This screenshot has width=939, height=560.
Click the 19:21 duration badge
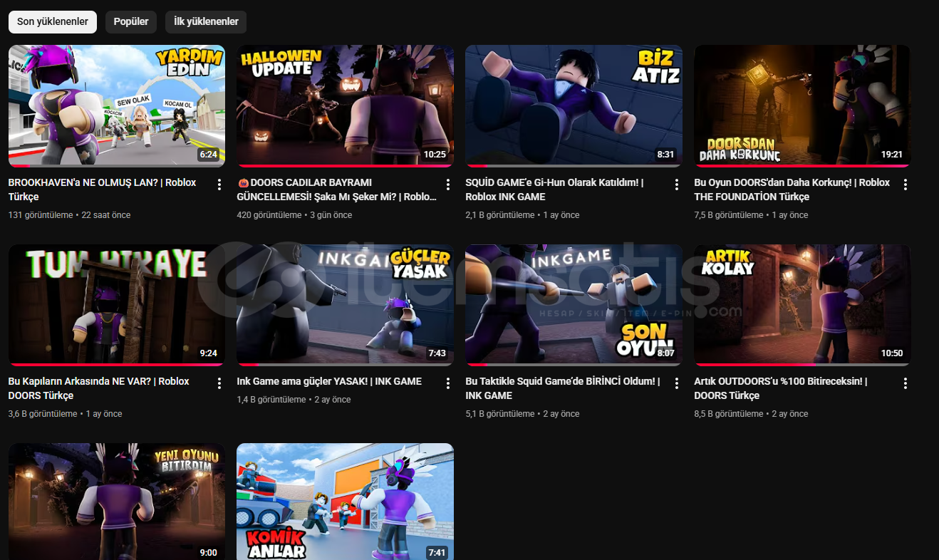(892, 155)
